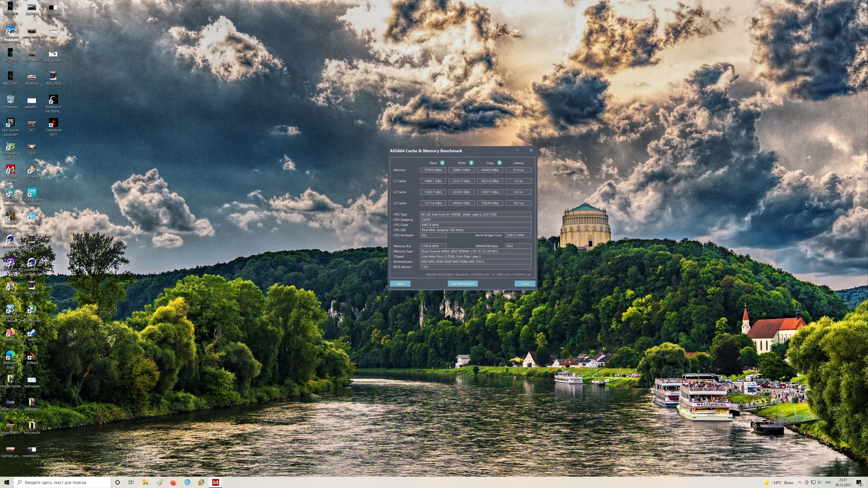
Task: Click the Read info icon
Action: point(442,163)
